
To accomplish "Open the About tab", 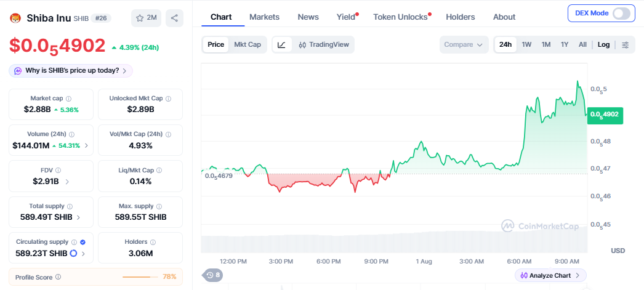I will [504, 17].
